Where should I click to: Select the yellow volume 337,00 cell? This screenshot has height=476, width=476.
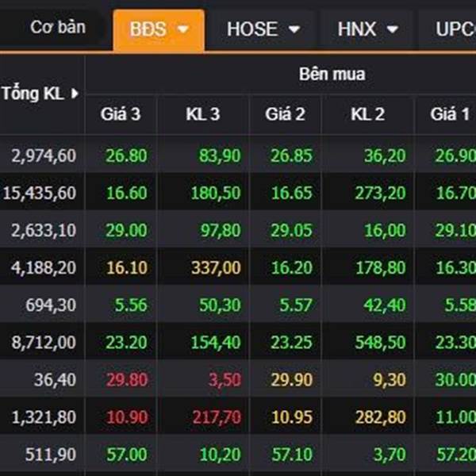point(216,268)
